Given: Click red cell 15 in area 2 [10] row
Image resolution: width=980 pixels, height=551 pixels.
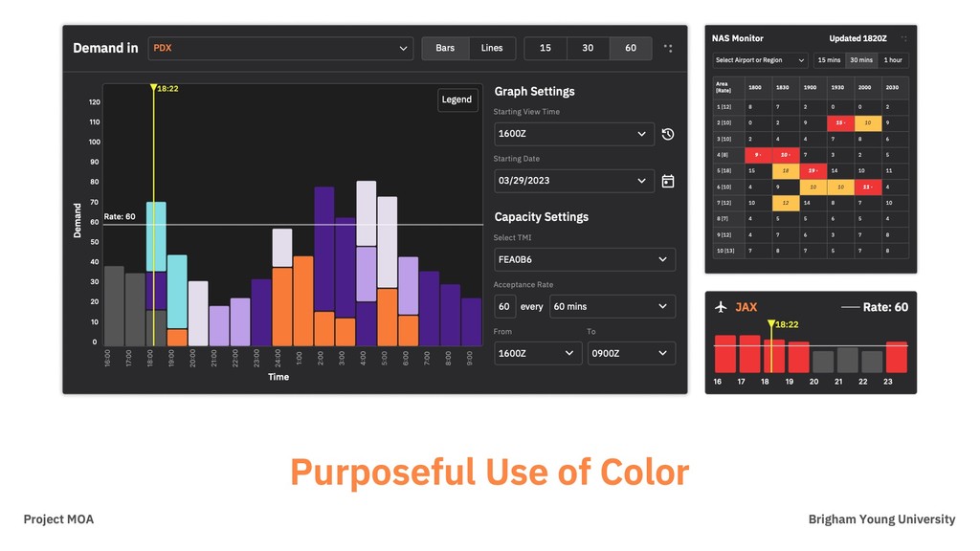Looking at the screenshot, I should [840, 123].
